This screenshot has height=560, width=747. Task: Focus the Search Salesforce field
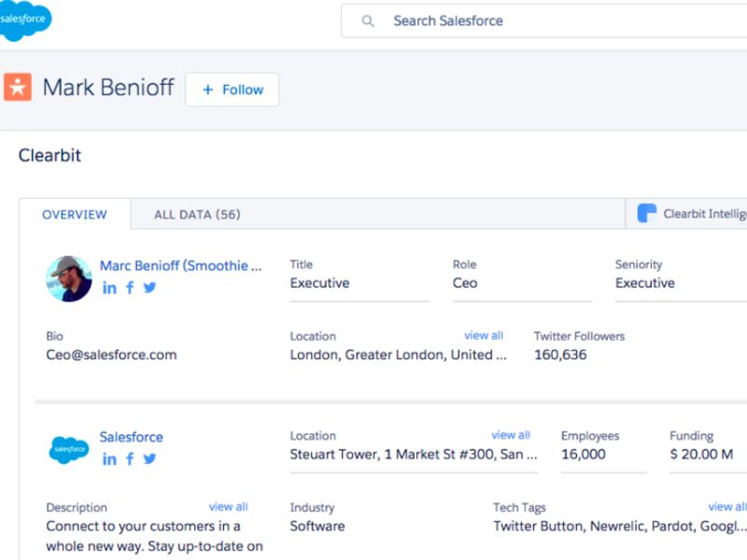click(x=544, y=21)
